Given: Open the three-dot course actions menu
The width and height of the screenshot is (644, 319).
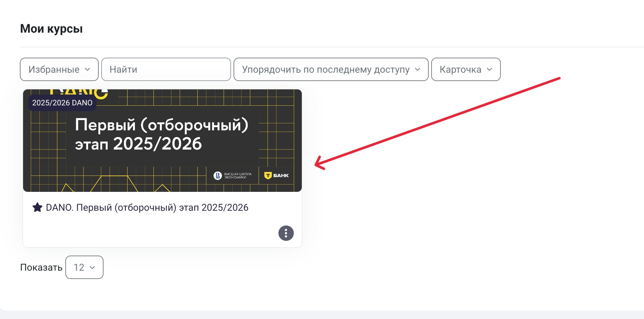Looking at the screenshot, I should click(286, 233).
